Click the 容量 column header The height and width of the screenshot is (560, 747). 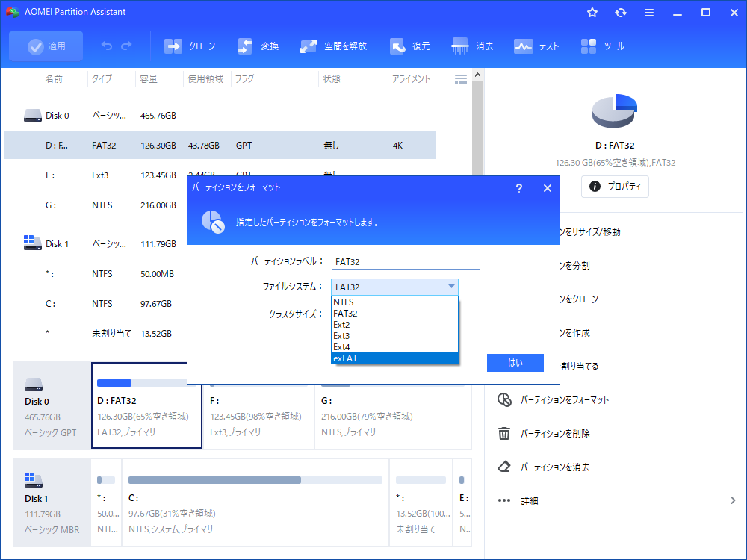point(149,78)
